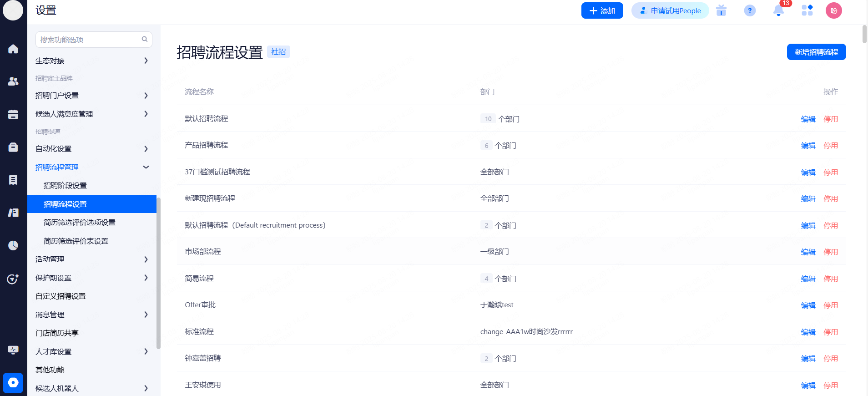Open the pie chart reports icon
868x396 pixels.
point(13,245)
